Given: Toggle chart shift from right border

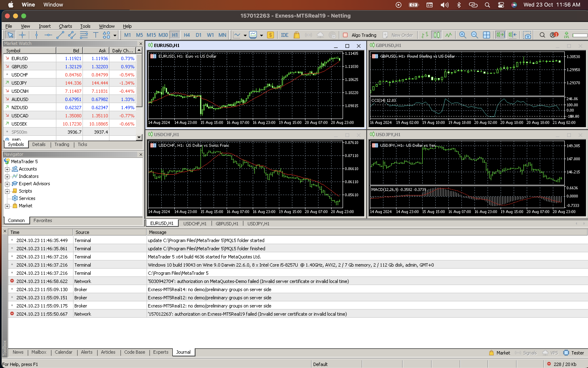Looking at the screenshot, I should click(x=512, y=35).
